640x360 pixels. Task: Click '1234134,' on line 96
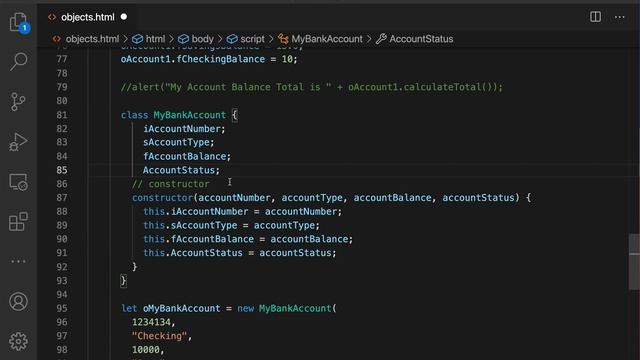click(x=153, y=322)
